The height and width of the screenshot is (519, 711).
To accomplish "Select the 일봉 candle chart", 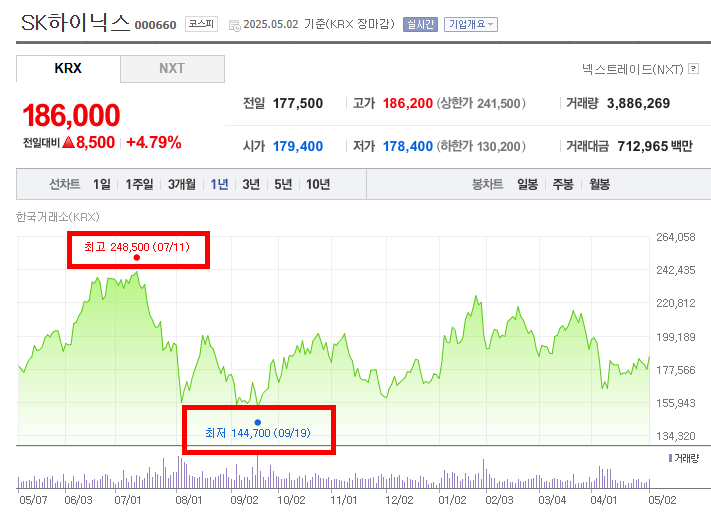I will 527,184.
